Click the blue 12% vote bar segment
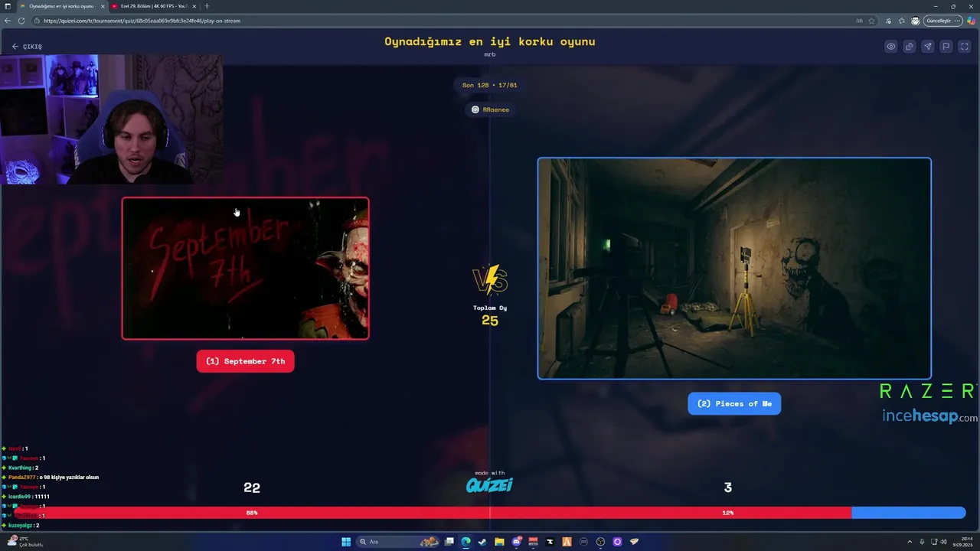 pyautogui.click(x=909, y=513)
